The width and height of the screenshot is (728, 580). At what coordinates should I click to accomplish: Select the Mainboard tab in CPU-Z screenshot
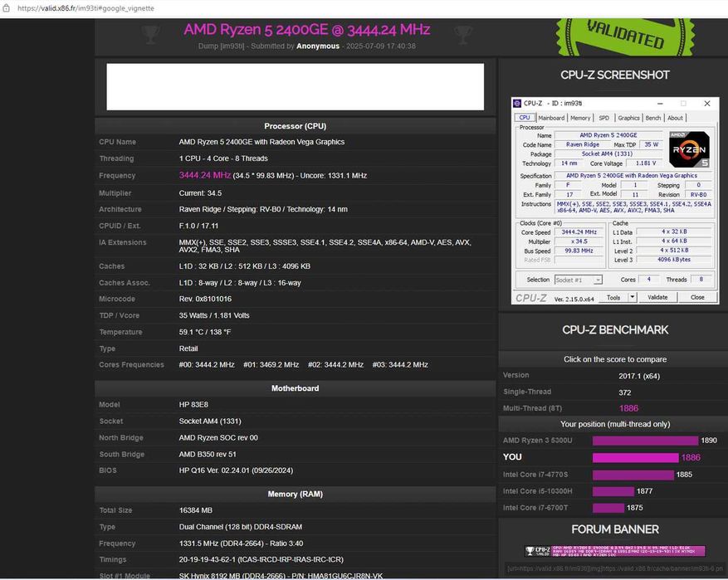551,118
